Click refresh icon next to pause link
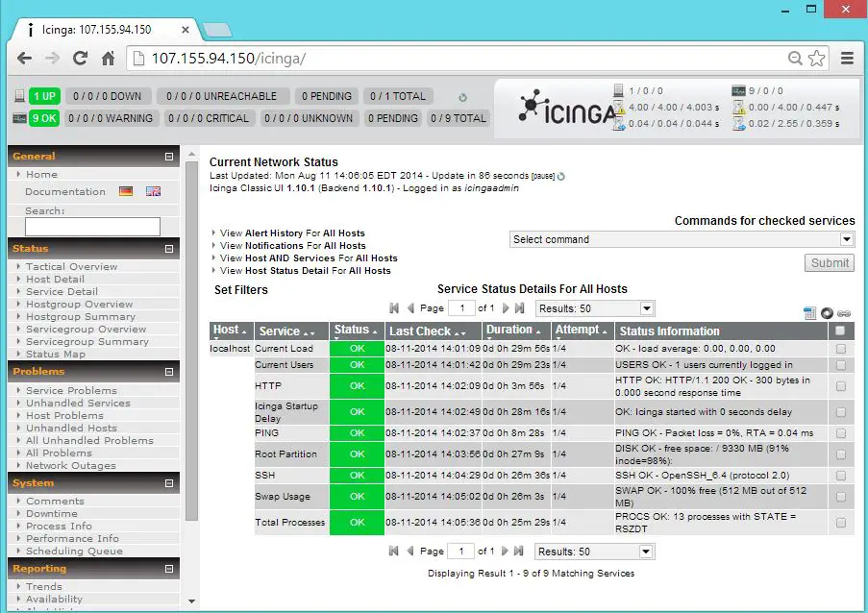 pos(560,177)
